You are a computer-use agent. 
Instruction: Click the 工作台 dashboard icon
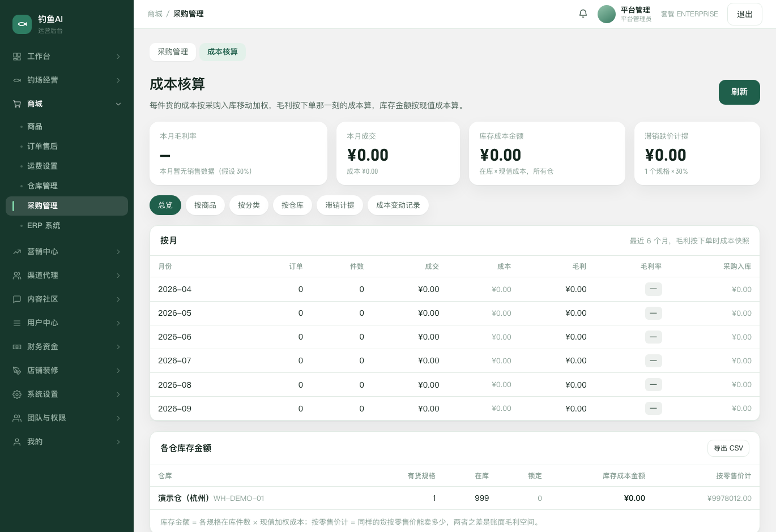(x=17, y=57)
